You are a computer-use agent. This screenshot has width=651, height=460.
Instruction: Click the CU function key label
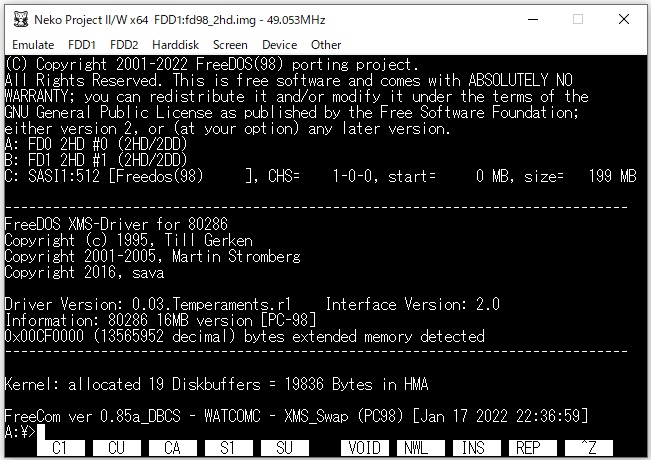117,448
